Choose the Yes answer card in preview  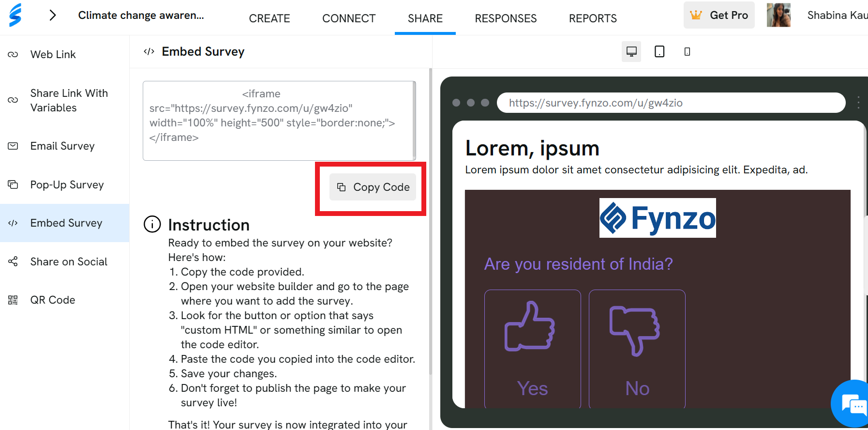coord(532,349)
